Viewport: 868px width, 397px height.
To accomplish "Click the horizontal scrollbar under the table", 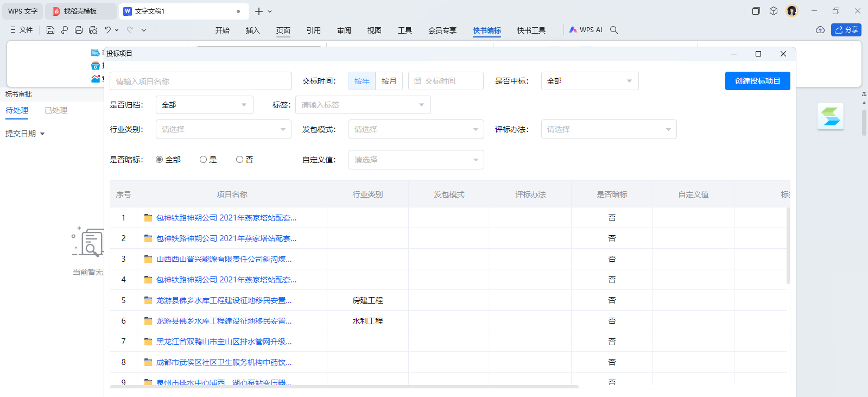I will (x=344, y=387).
